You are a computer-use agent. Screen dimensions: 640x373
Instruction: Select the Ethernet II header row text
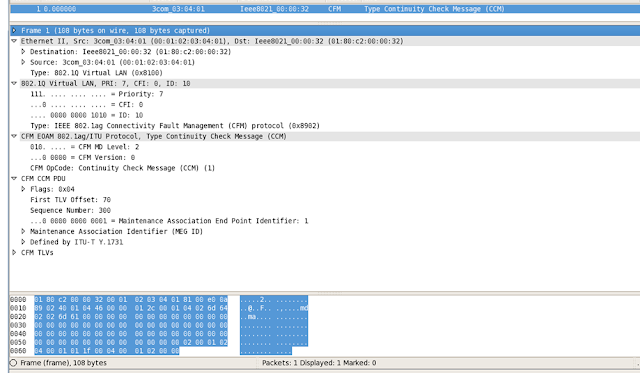tap(212, 41)
